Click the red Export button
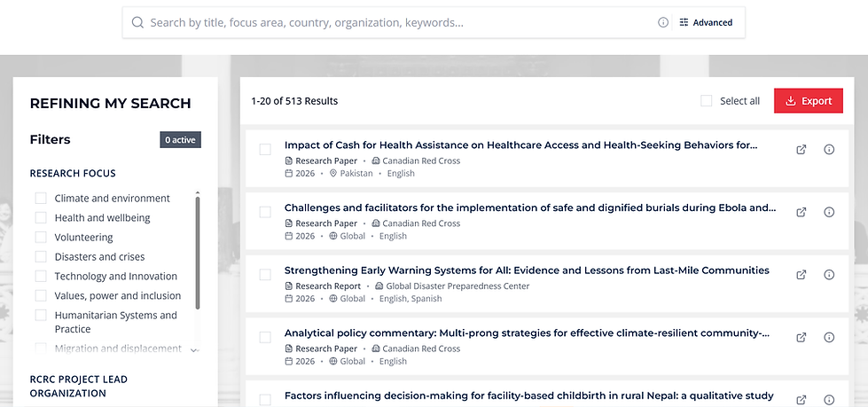This screenshot has height=407, width=868. tap(809, 101)
